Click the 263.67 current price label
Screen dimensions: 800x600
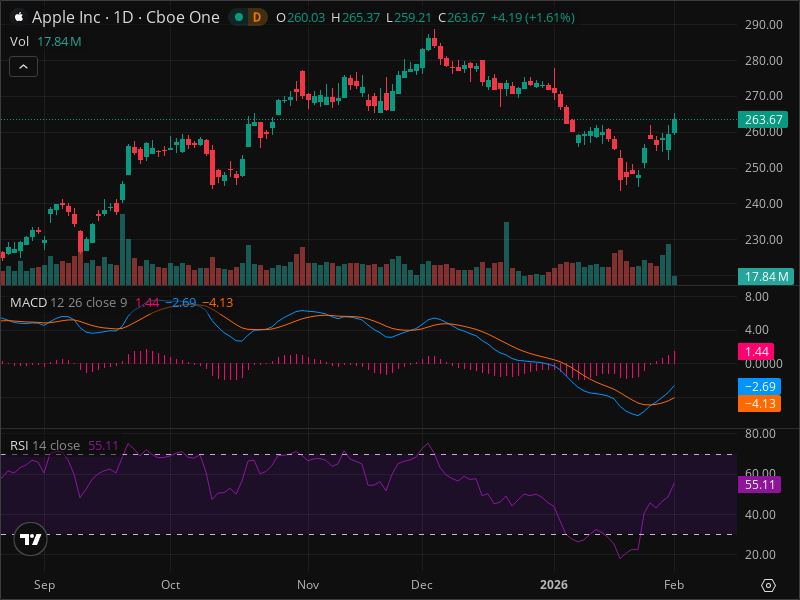pyautogui.click(x=763, y=119)
